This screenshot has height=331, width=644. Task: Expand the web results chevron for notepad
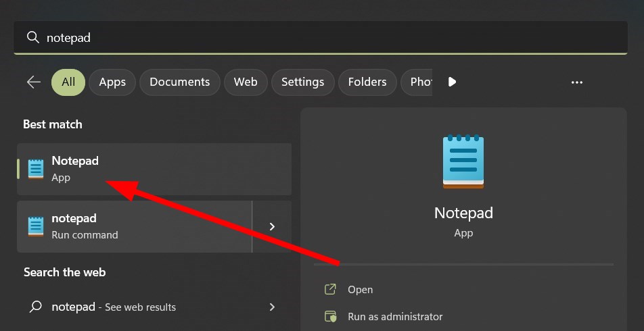(x=272, y=307)
